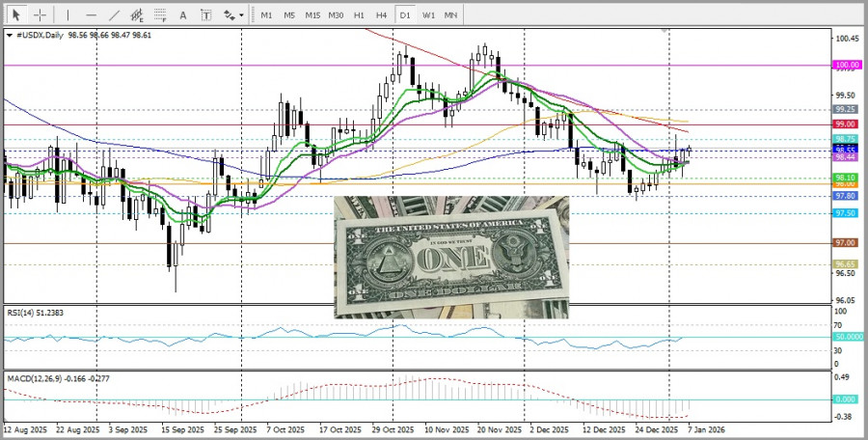Switch chart to H1 timeframe

pyautogui.click(x=359, y=15)
